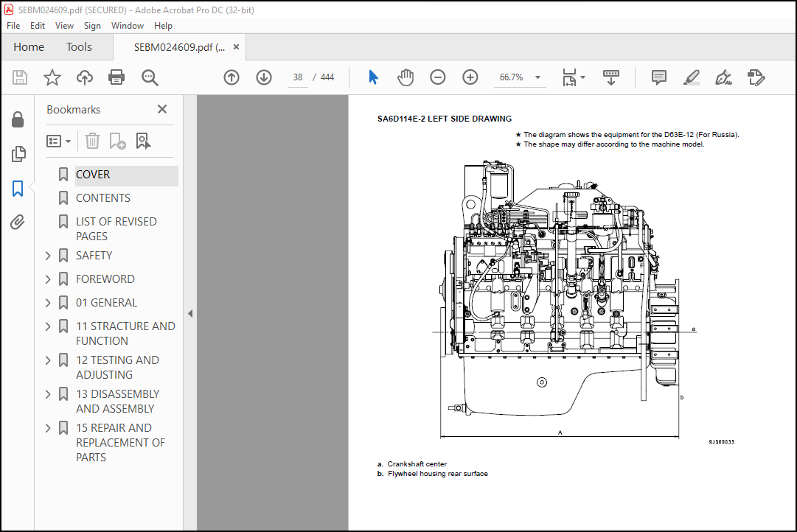Click the scrolling mode icon
The width and height of the screenshot is (797, 532).
[611, 77]
